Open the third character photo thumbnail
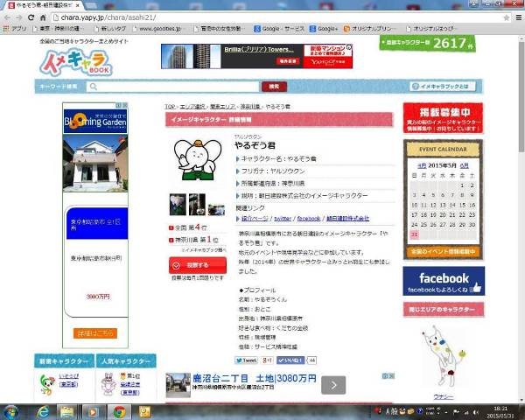Image resolution: width=525 pixels, height=420 pixels. coord(216,209)
